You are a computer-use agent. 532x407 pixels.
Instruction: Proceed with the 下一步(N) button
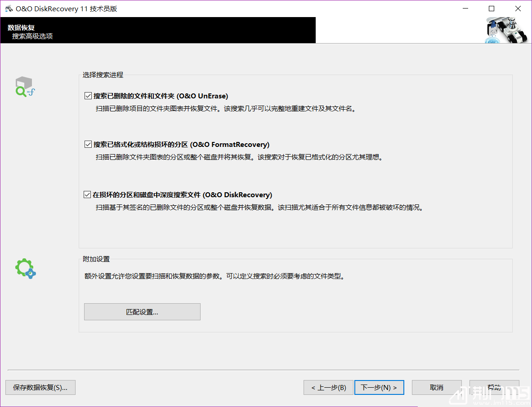pyautogui.click(x=379, y=387)
